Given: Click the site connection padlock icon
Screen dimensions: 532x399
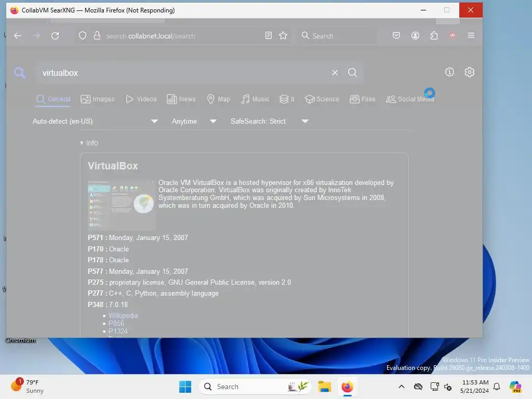Looking at the screenshot, I should 97,36.
